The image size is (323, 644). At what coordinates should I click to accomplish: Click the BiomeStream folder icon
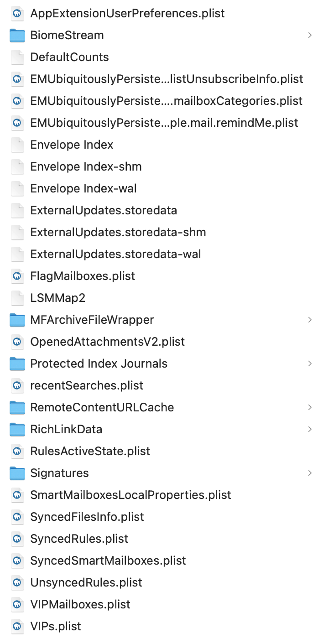[x=17, y=35]
